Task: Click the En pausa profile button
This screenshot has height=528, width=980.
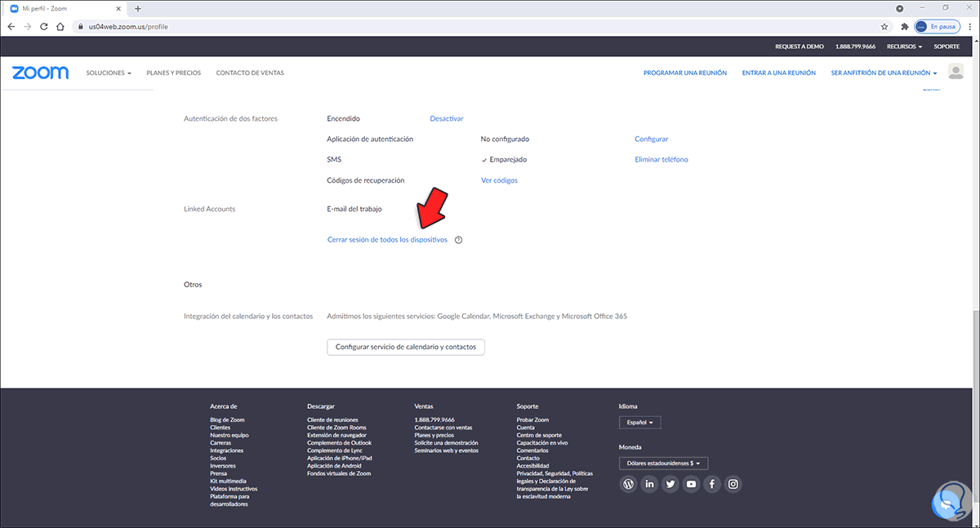Action: pos(937,26)
